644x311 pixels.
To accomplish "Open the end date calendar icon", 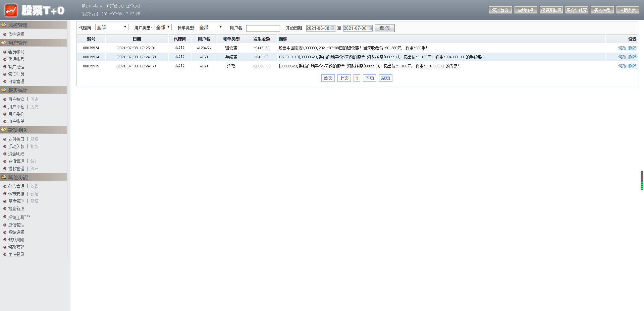I will coord(369,28).
